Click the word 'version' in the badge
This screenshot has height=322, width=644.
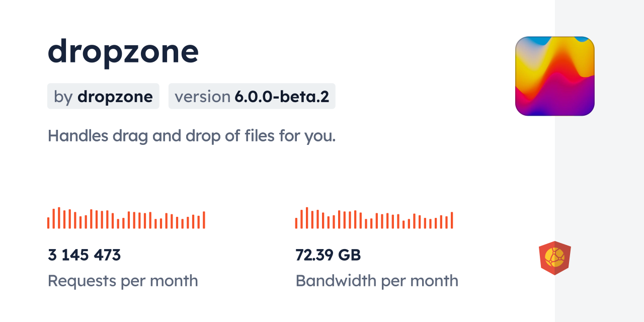tap(203, 96)
